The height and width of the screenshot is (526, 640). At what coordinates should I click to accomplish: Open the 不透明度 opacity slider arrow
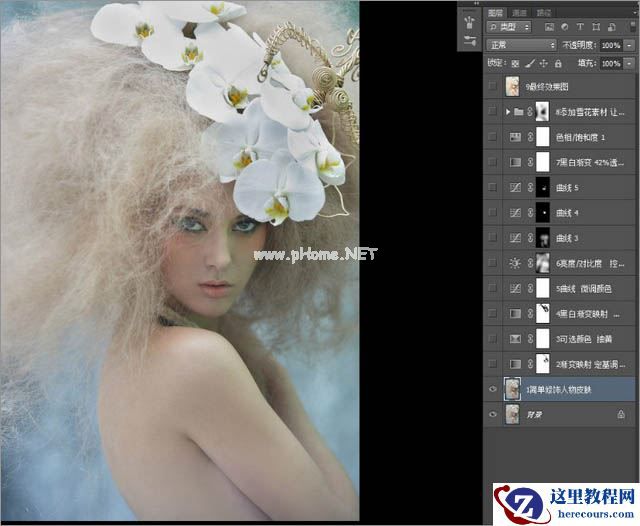pyautogui.click(x=630, y=45)
